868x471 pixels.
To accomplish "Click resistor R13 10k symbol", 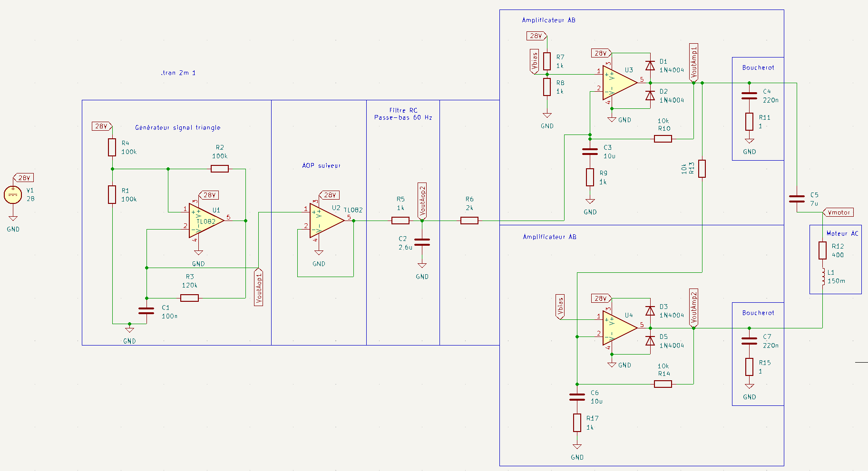I will [702, 168].
